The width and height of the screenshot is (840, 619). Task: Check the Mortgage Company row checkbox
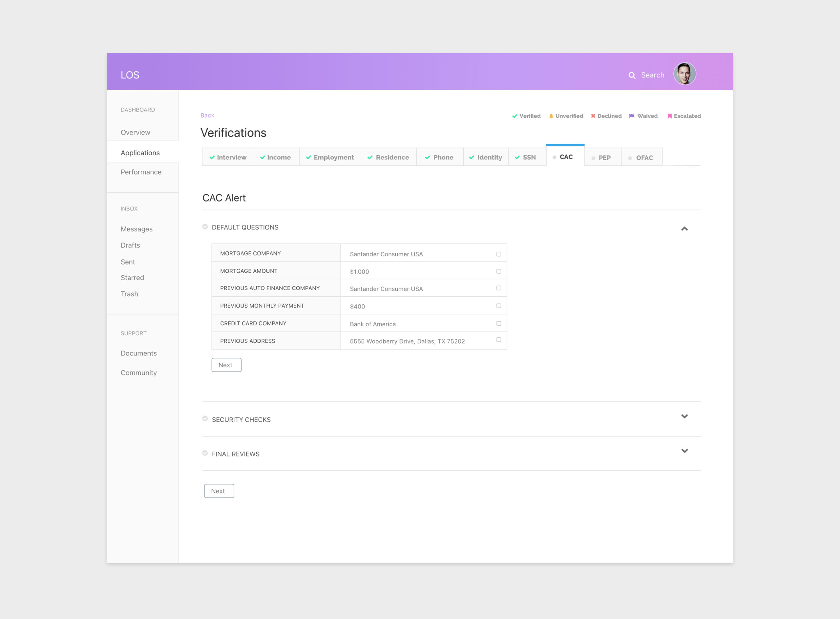click(x=498, y=254)
